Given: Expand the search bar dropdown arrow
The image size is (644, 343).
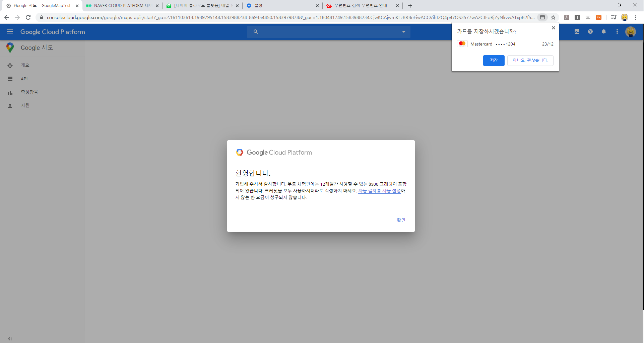Looking at the screenshot, I should click(404, 32).
